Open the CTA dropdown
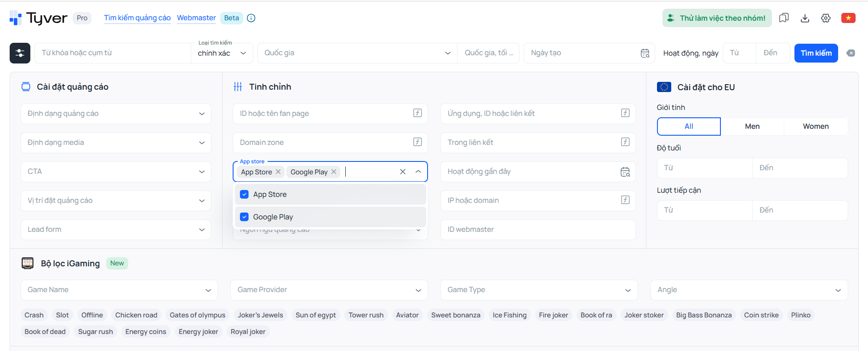The height and width of the screenshot is (351, 868). [116, 172]
